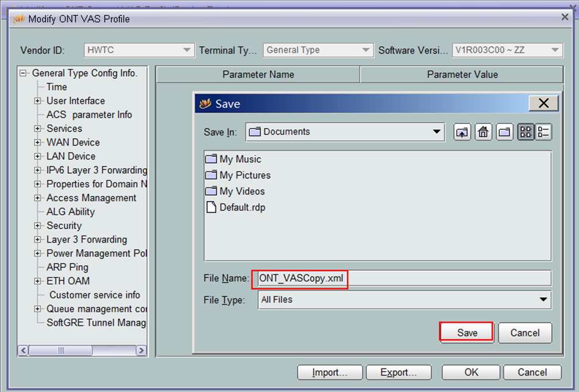Go to the Home folder icon
This screenshot has height=392, width=579.
pos(484,133)
